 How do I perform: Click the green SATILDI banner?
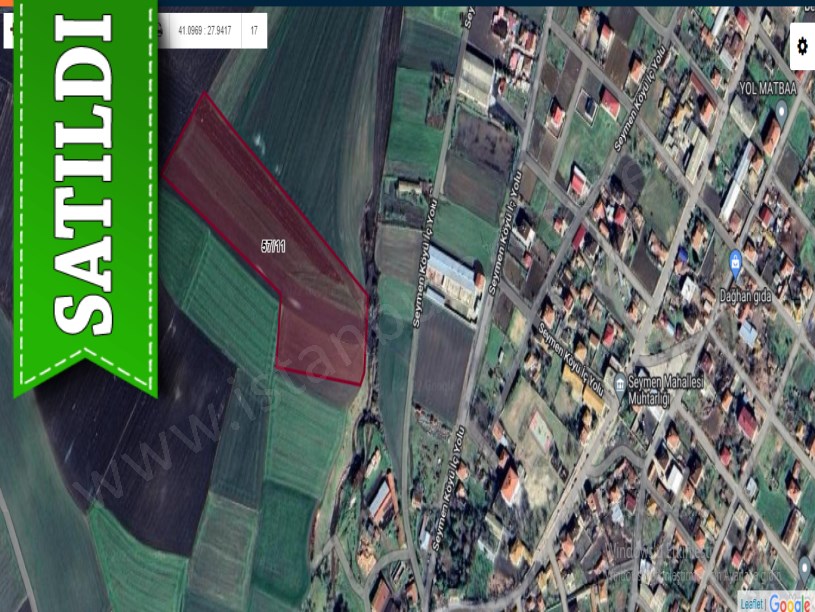coord(85,190)
